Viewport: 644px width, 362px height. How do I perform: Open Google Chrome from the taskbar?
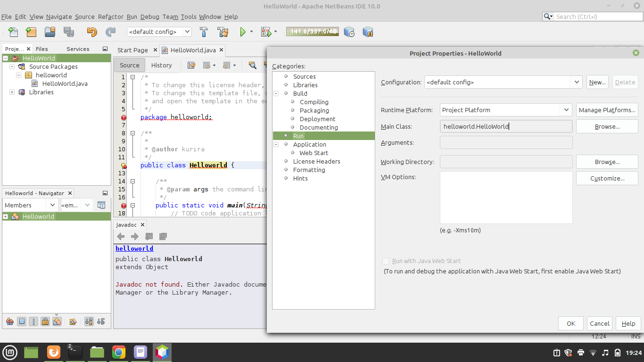(x=119, y=352)
